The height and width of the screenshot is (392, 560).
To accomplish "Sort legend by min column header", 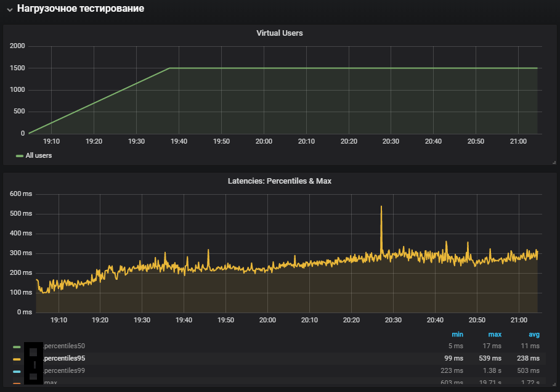I will point(457,335).
